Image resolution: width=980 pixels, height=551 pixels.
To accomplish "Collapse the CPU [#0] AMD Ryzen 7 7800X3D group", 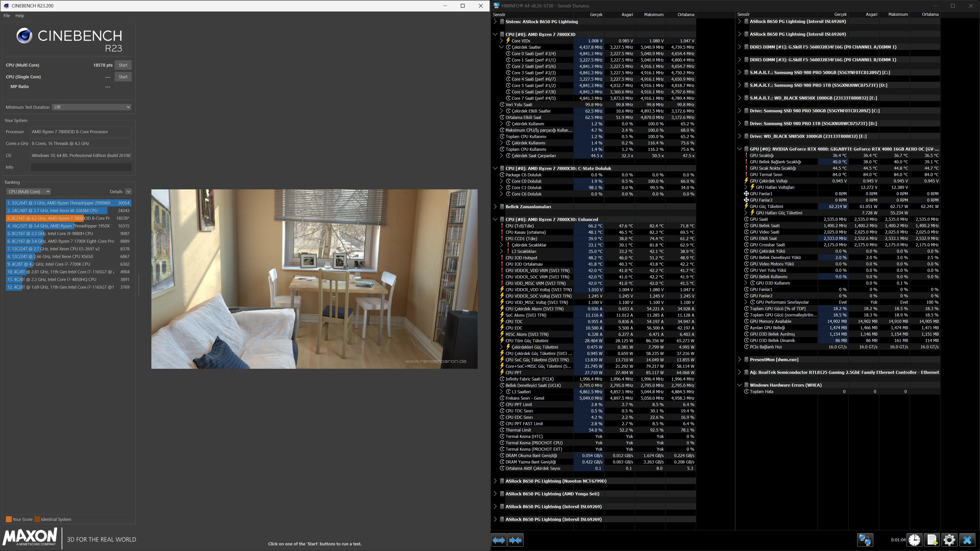I will [x=495, y=34].
